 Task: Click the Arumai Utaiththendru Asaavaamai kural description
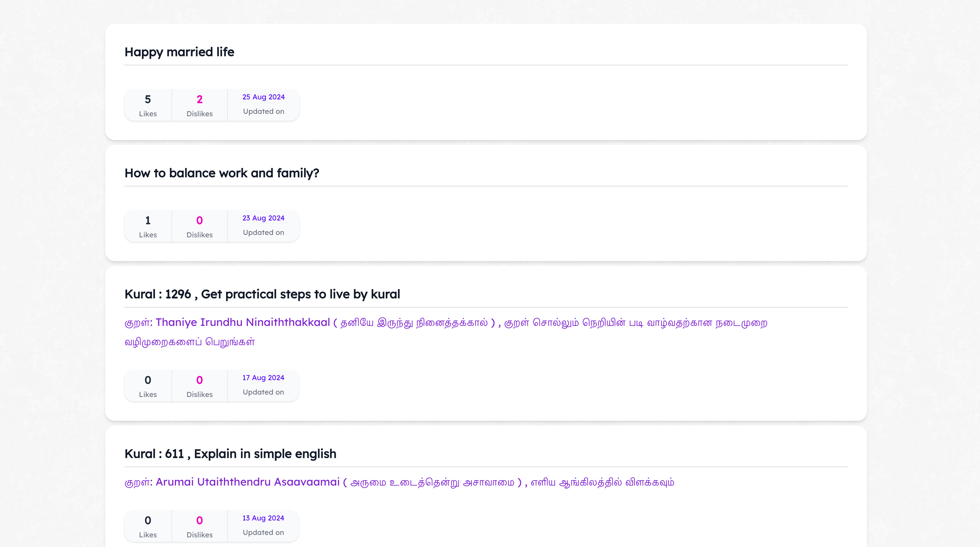(399, 482)
